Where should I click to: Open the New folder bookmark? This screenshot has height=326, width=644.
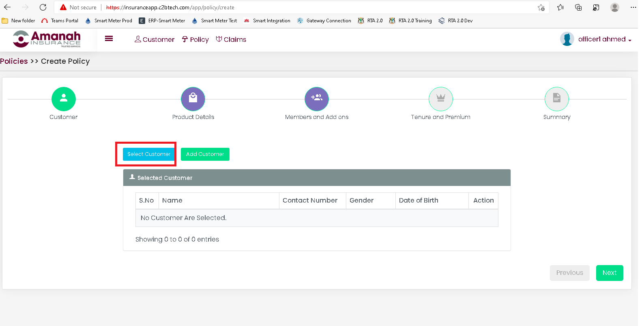click(19, 21)
